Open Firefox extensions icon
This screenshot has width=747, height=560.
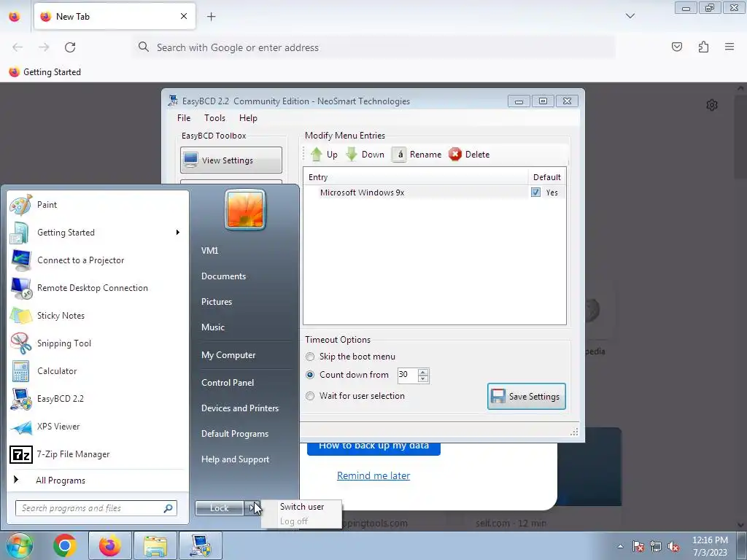coord(703,47)
